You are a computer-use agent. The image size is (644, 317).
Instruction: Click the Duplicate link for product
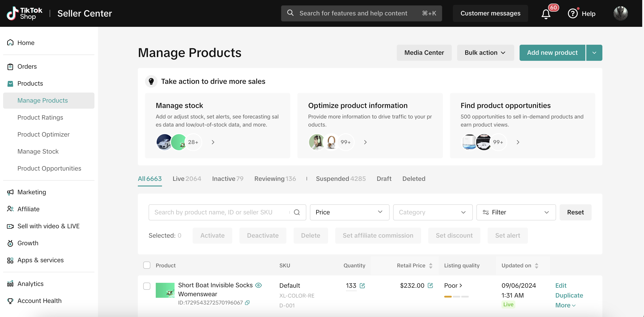[x=569, y=295]
